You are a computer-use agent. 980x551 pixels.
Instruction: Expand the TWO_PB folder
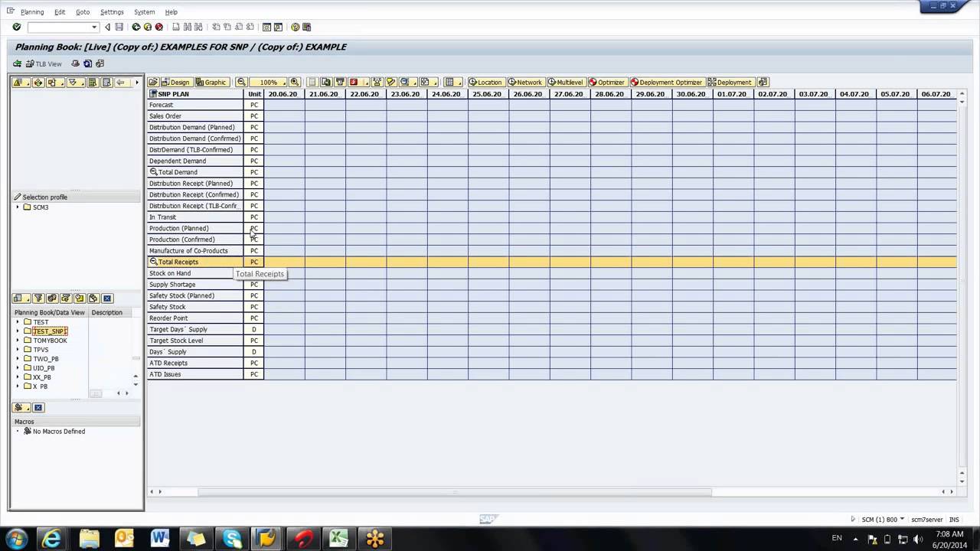pos(18,359)
